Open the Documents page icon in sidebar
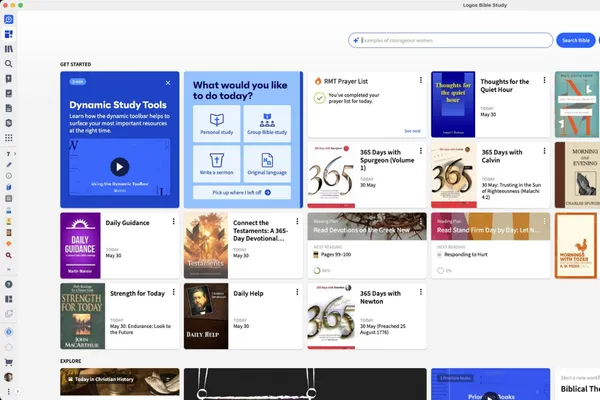The width and height of the screenshot is (600, 400). pyautogui.click(x=8, y=108)
